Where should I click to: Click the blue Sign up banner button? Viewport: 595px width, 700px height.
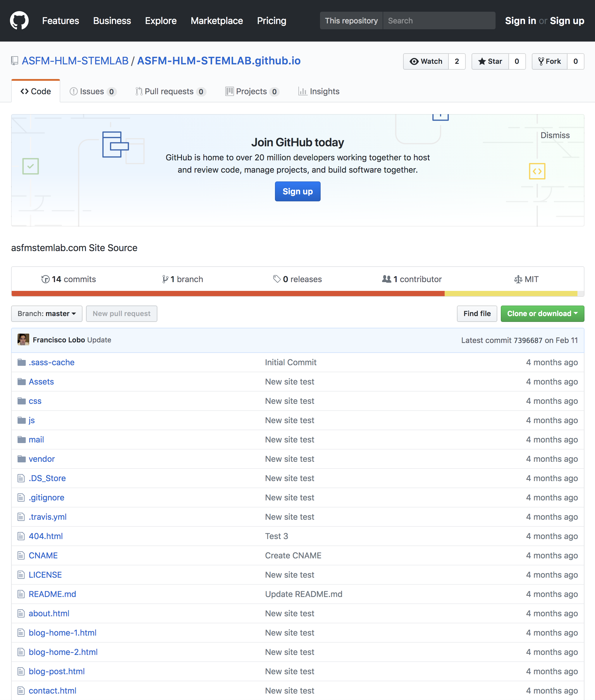(x=297, y=191)
